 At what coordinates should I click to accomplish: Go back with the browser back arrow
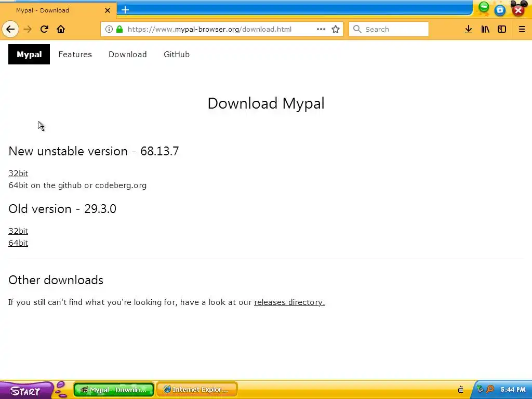click(x=10, y=29)
